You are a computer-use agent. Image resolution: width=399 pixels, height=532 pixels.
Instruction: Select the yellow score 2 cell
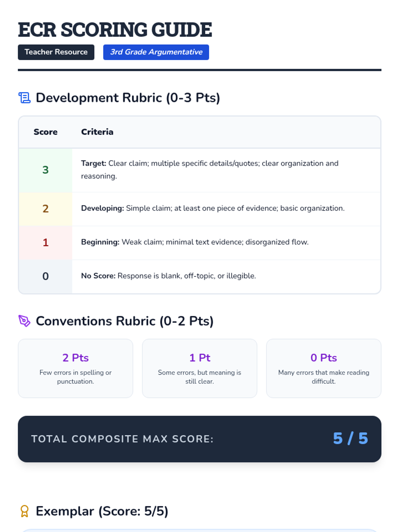(46, 209)
